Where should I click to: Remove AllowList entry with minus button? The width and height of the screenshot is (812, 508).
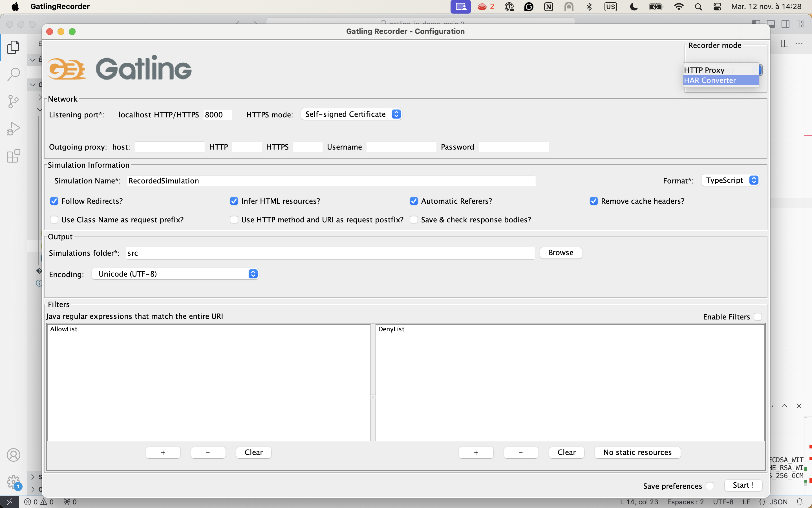(x=208, y=453)
